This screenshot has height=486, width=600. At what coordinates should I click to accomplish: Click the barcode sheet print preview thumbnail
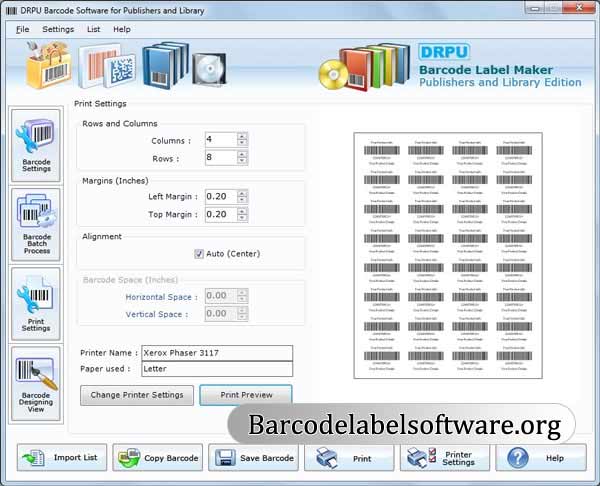tap(448, 256)
